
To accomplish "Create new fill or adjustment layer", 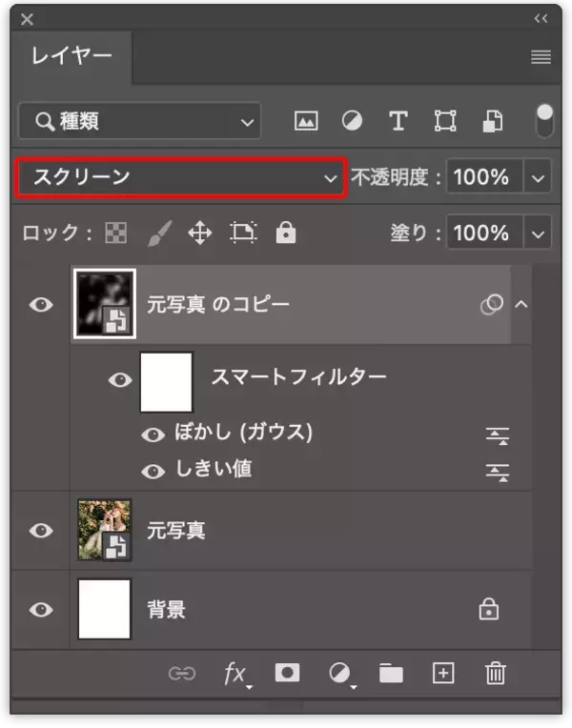I will (342, 674).
